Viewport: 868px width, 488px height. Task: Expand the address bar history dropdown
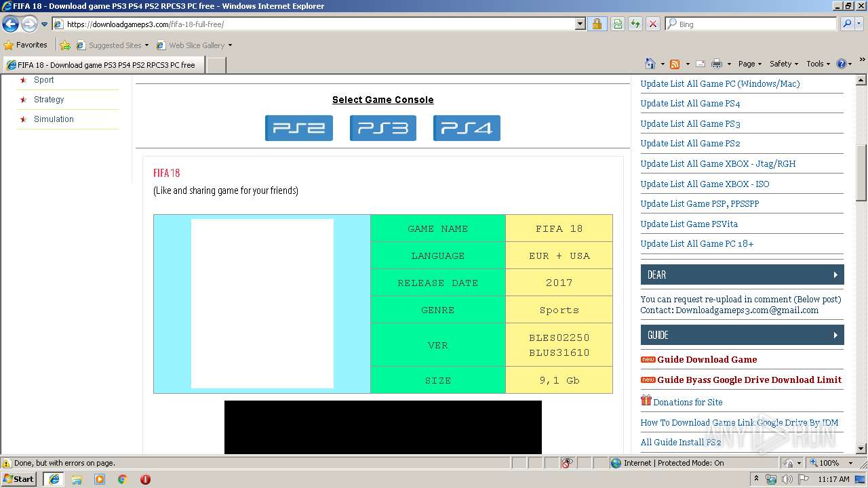point(580,24)
